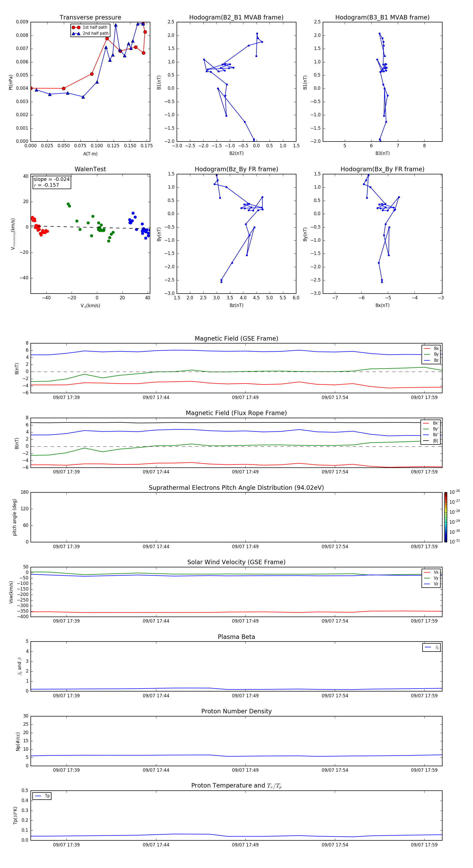
Task: Select Bx' in the Flux Rope legend
Action: (431, 423)
